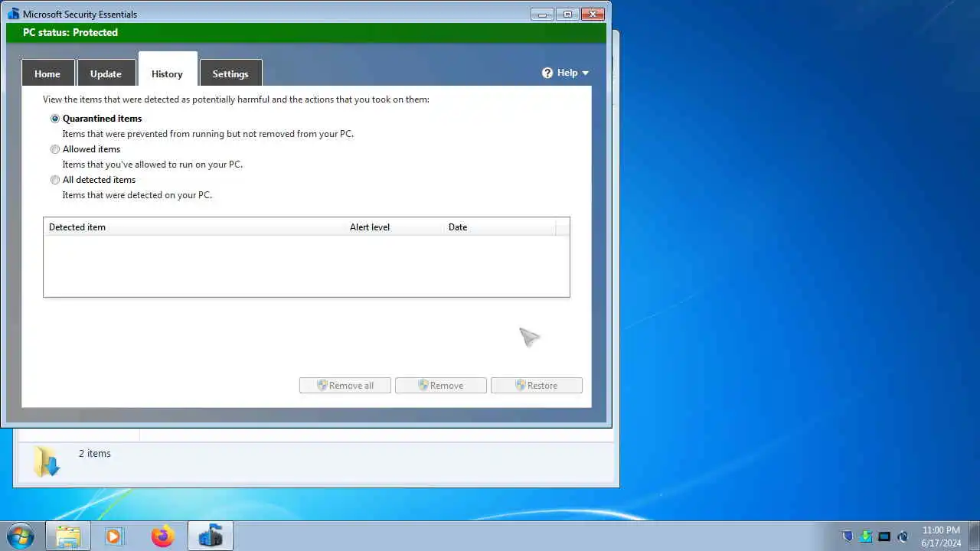Click the empty detected items list area

point(306,266)
